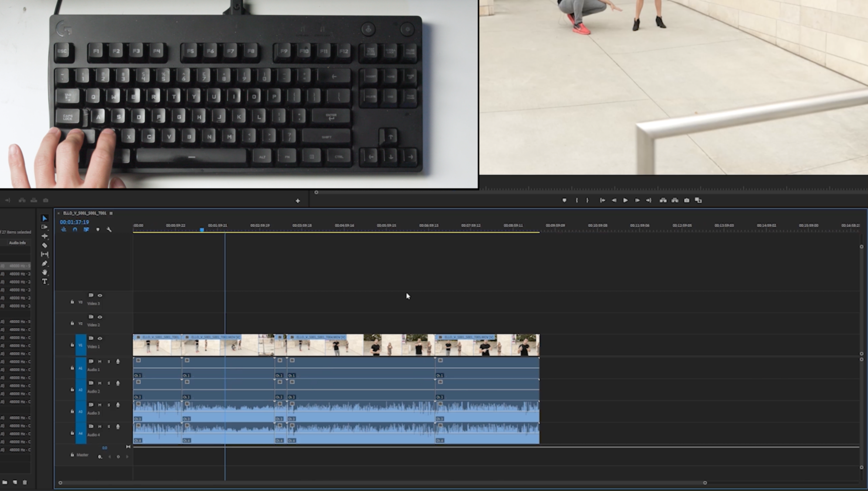The image size is (868, 491).
Task: Open the Timeline panel menu
Action: pos(111,213)
